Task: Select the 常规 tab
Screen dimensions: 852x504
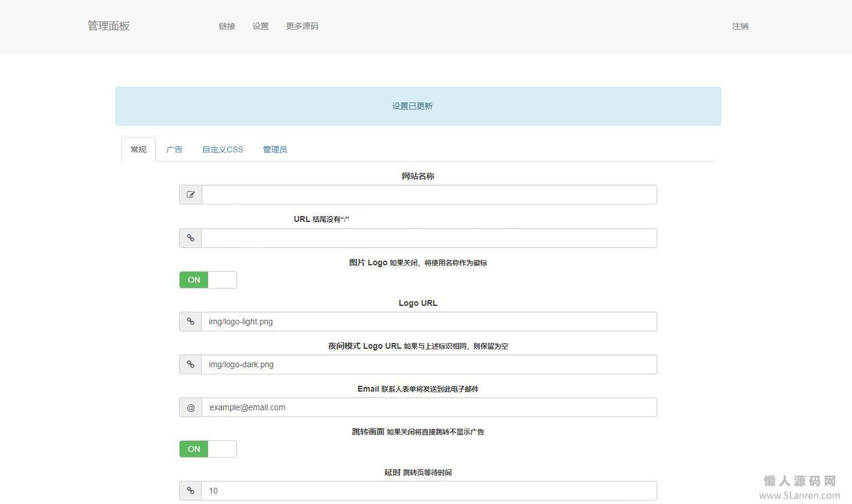Action: tap(139, 149)
